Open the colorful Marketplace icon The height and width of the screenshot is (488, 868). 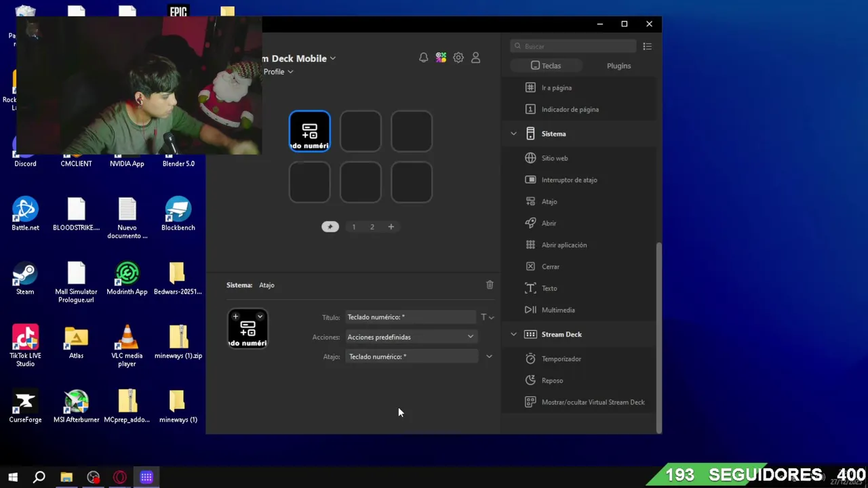pos(441,58)
